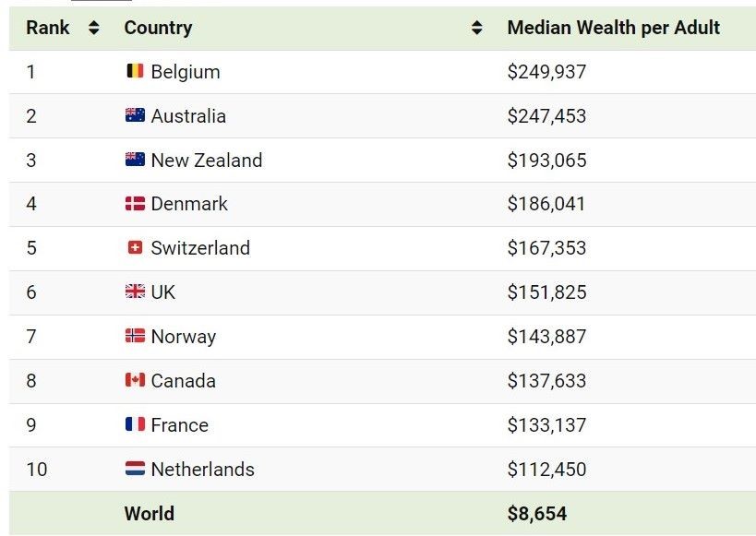Click the Belgium flag icon
The image size is (756, 536).
click(x=135, y=71)
